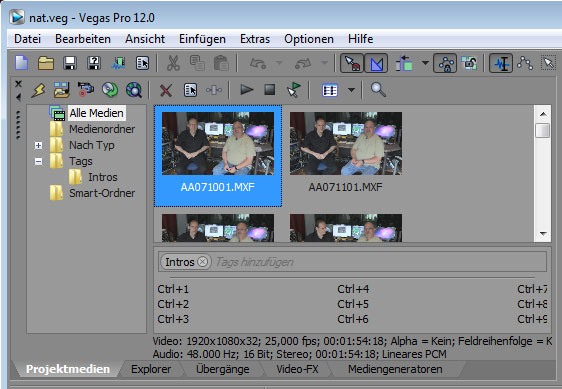Stop media preview with stop button
This screenshot has height=389, width=562.
pyautogui.click(x=270, y=90)
